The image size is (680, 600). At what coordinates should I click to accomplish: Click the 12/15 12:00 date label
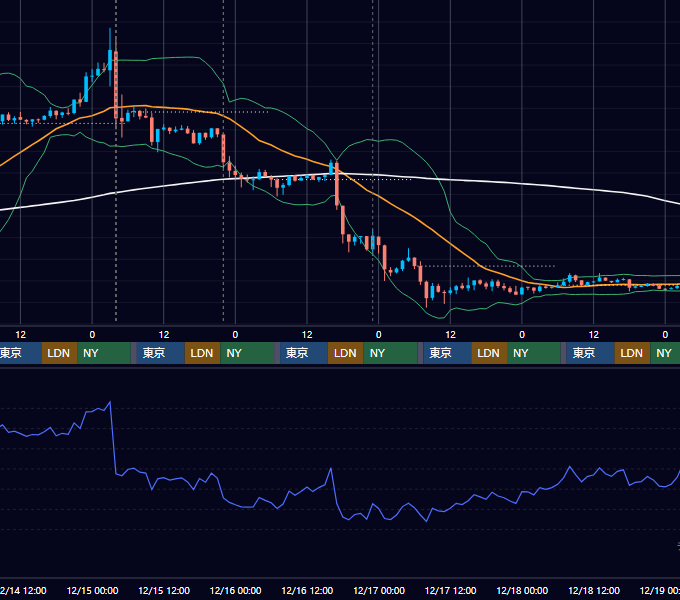[x=164, y=590]
